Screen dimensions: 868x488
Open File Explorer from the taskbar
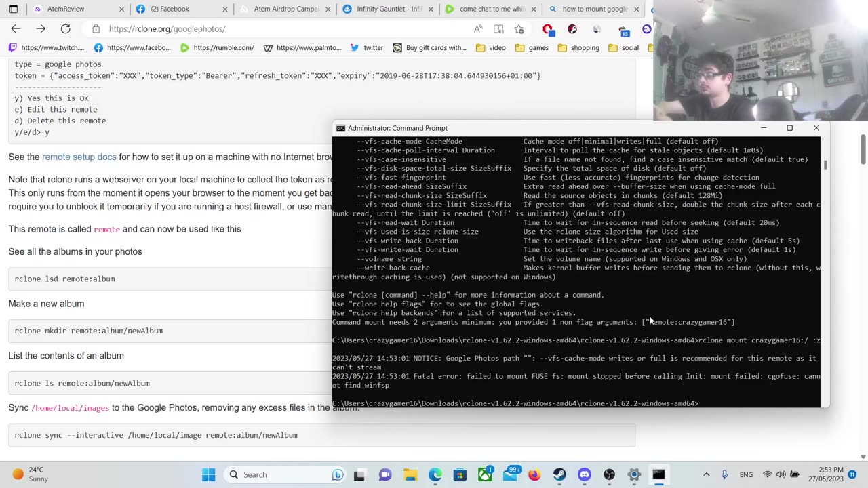410,474
